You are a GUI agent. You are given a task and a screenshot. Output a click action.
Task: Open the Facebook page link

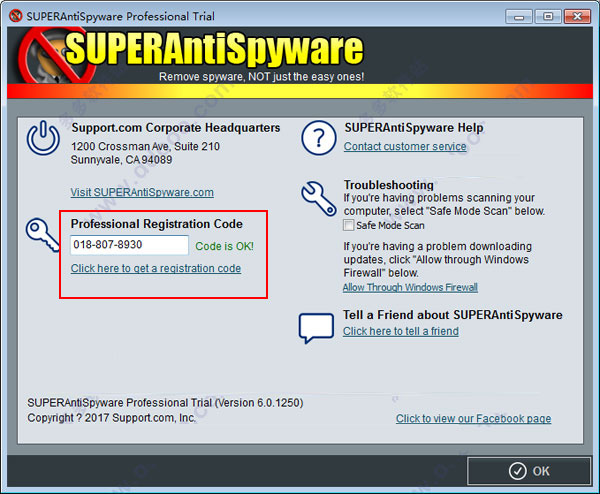473,418
